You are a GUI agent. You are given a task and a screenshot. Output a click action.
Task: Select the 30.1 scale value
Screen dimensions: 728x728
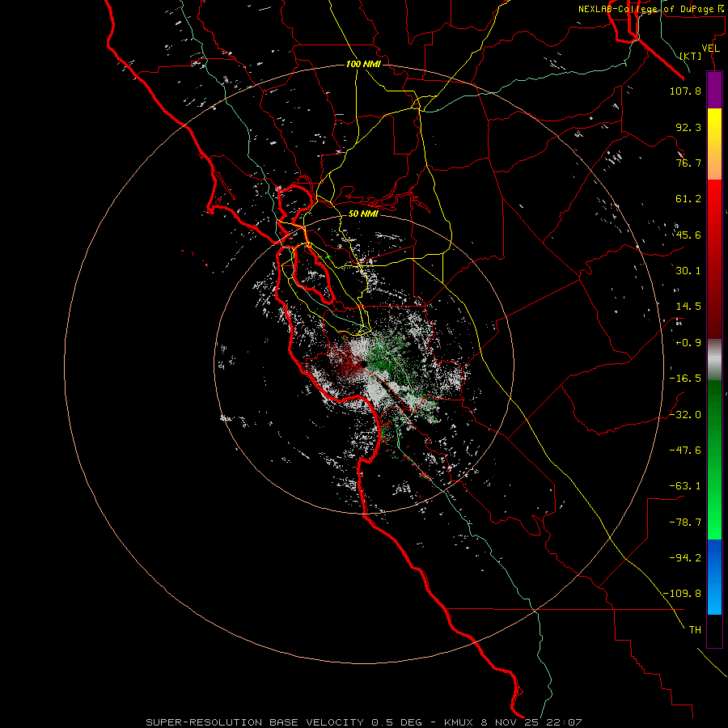(688, 271)
